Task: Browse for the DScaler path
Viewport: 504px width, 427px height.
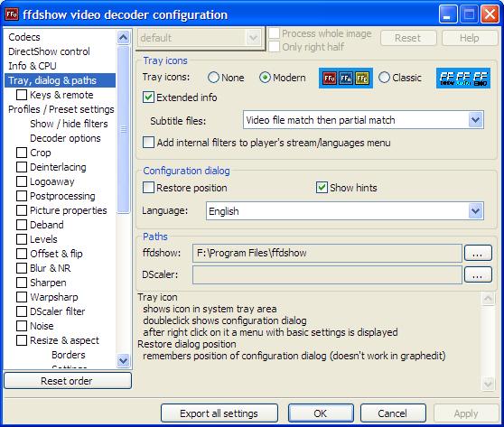Action: tap(478, 274)
